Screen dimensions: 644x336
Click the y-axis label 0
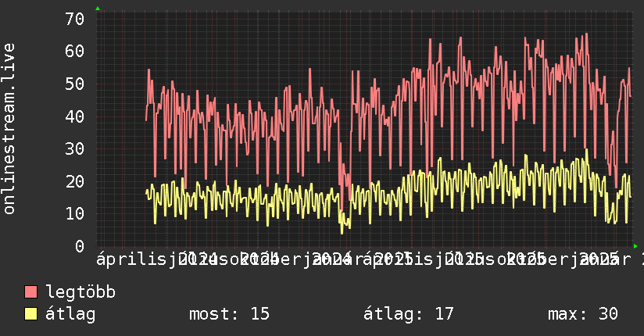(80, 246)
